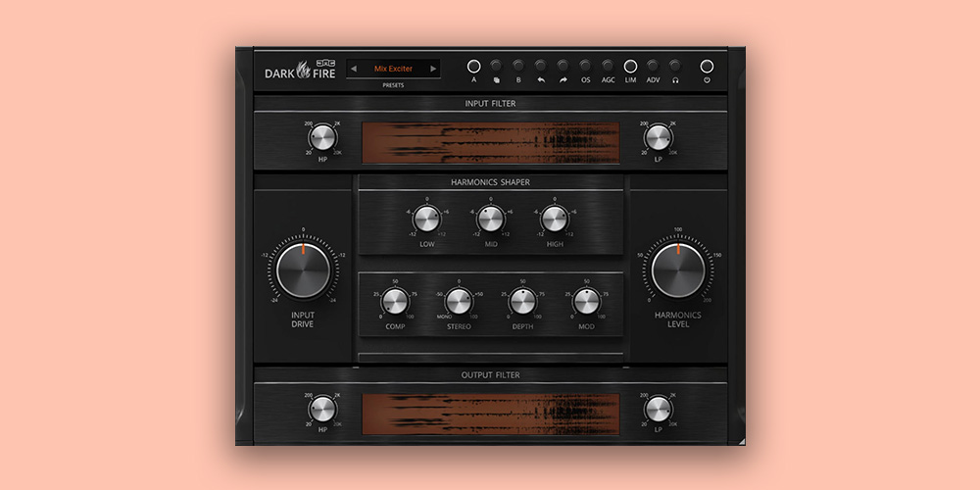Viewport: 980px width, 490px height.
Task: Click the OUTPUT FILTER section header
Action: 491,375
